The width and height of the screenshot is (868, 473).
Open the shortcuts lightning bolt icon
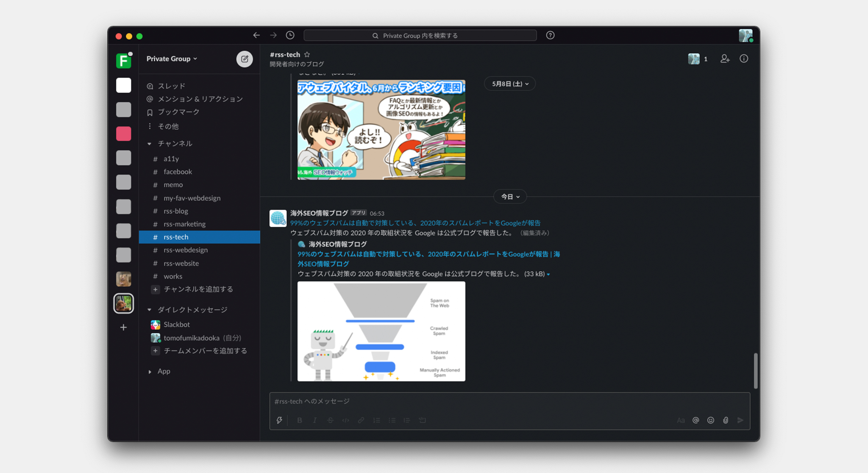(x=279, y=420)
